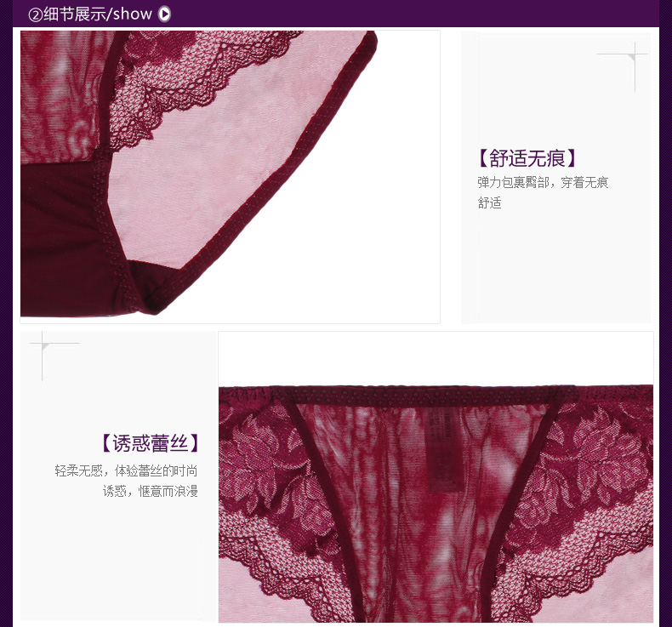
Task: Click the 细节展示/show section header text
Action: [90, 14]
